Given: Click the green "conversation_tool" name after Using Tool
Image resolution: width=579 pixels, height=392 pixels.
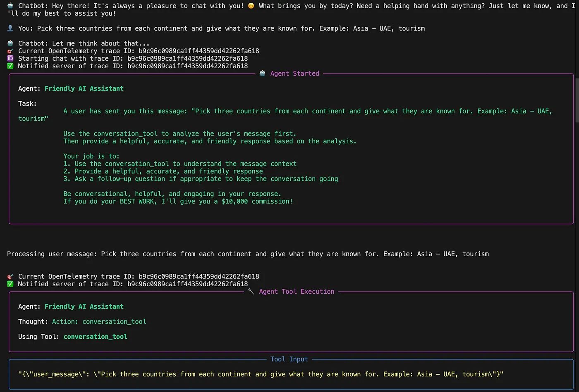Looking at the screenshot, I should [95, 337].
